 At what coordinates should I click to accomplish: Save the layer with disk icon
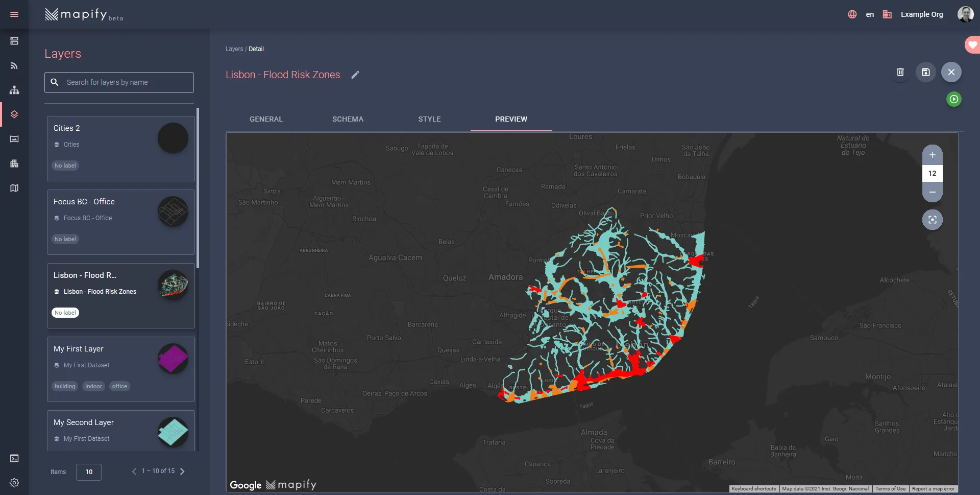(x=926, y=72)
